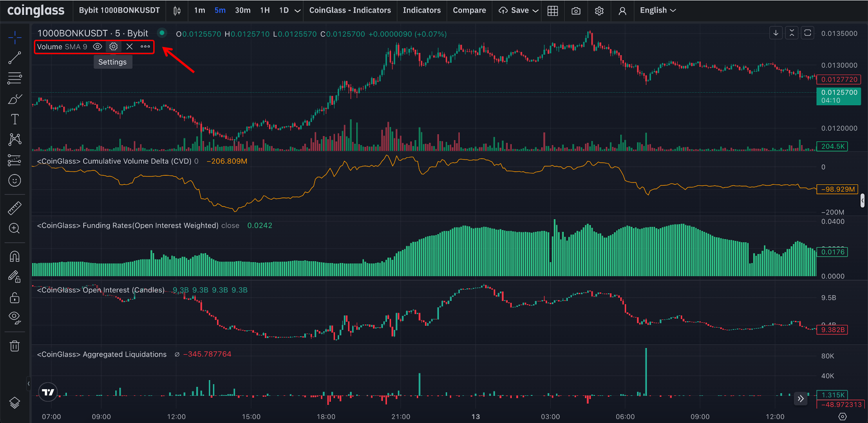
Task: Select the Funding Rates indicator legend
Action: pyautogui.click(x=128, y=226)
